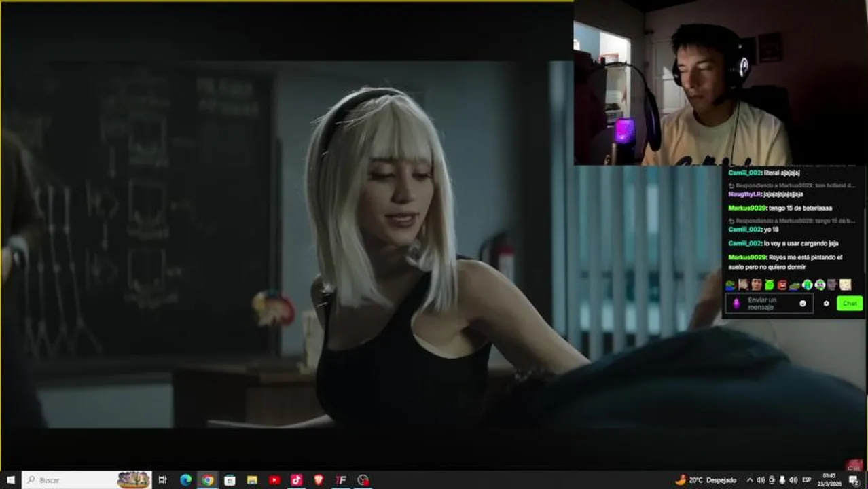Click purple identity badge in chat input
The width and height of the screenshot is (868, 489).
[737, 304]
